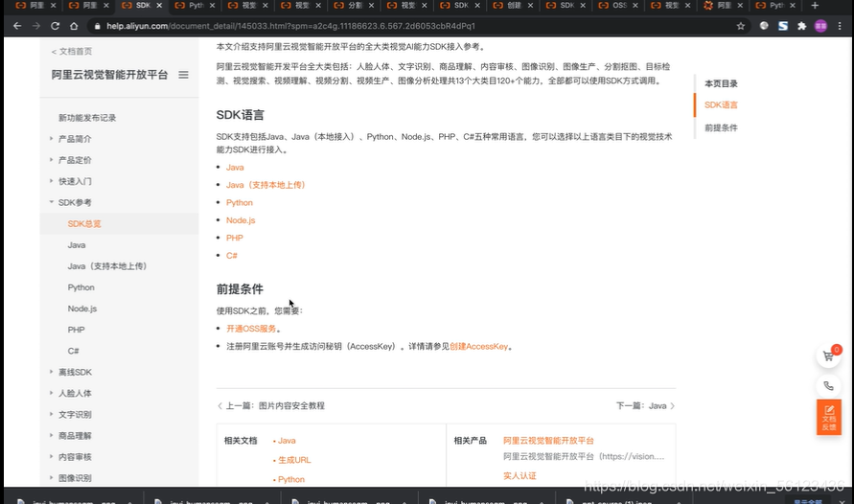Expand the 人脸人体 sidebar section
Viewport: 854px width, 504px height.
[x=75, y=393]
